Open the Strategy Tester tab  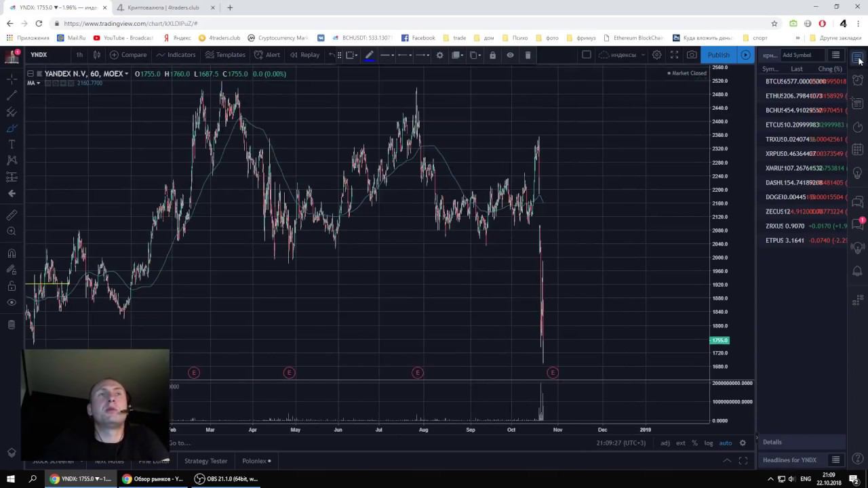point(205,461)
